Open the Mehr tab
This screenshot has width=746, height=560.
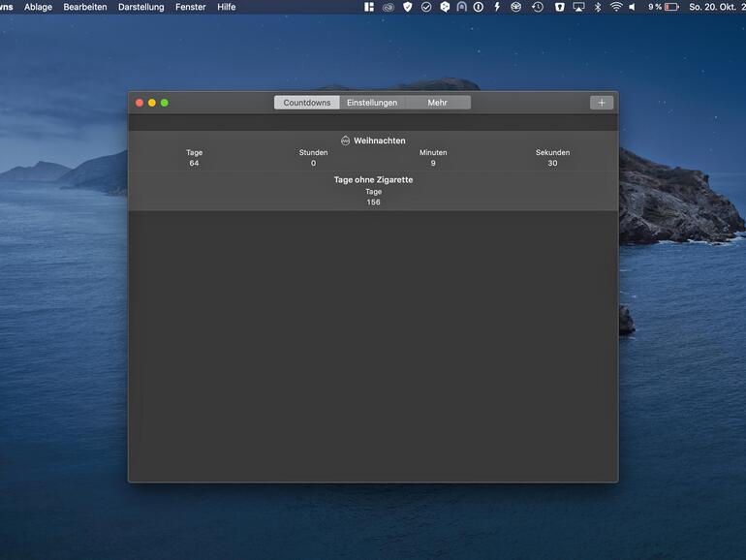coord(438,103)
